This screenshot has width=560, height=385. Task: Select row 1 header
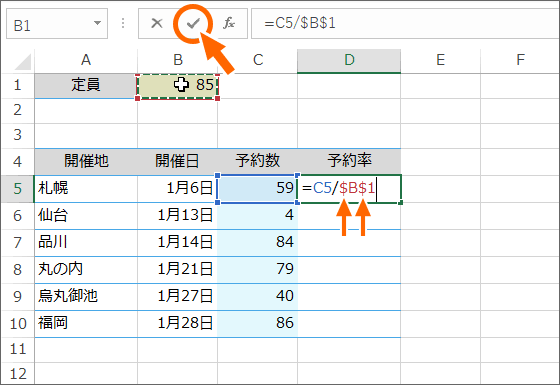point(18,85)
